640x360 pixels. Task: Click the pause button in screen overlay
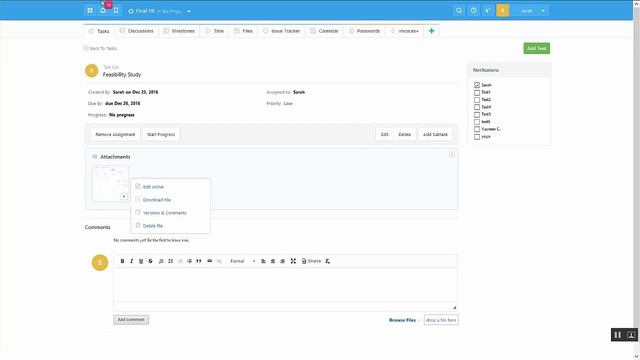(x=618, y=335)
